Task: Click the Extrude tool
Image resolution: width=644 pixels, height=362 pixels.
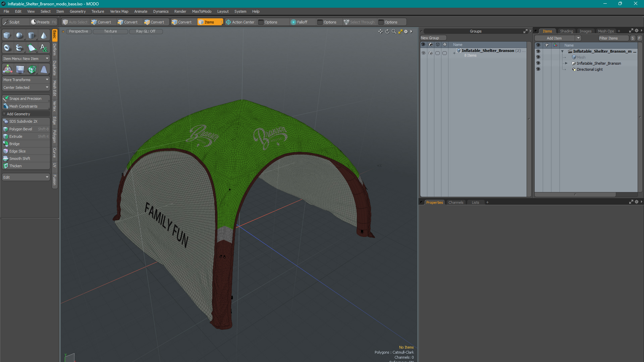Action: click(x=26, y=136)
